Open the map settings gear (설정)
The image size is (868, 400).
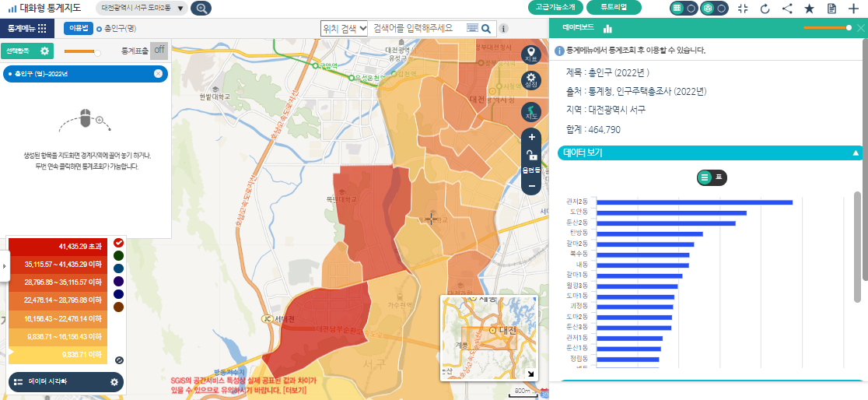click(531, 81)
